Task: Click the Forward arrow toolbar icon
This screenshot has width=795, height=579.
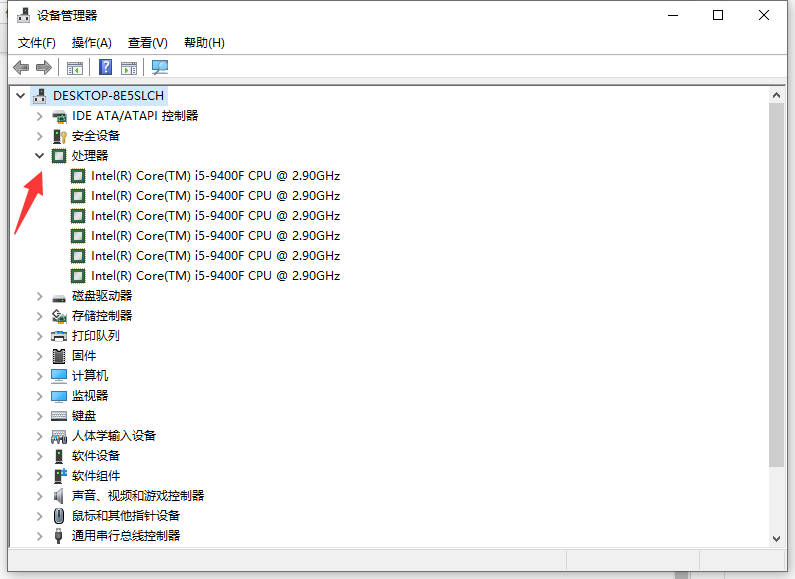Action: (x=44, y=67)
